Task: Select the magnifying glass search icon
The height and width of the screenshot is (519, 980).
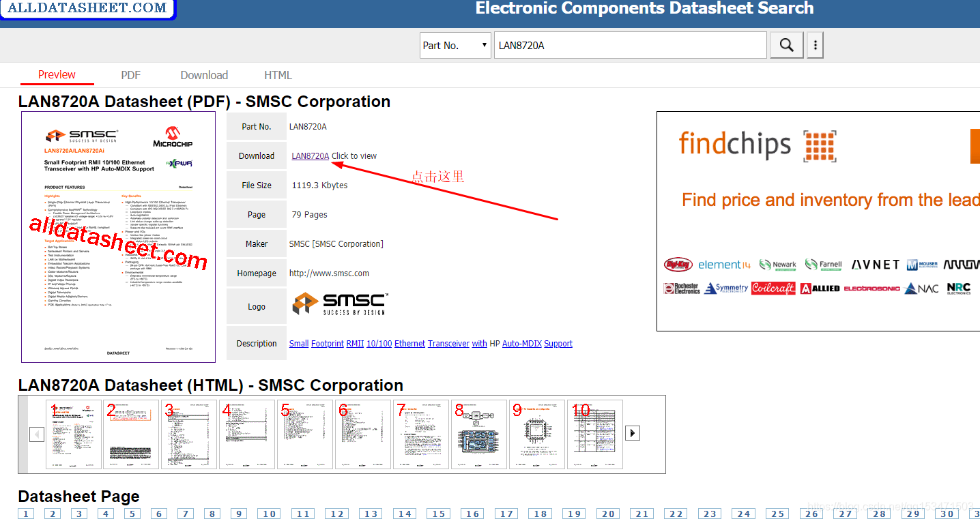Action: coord(786,44)
